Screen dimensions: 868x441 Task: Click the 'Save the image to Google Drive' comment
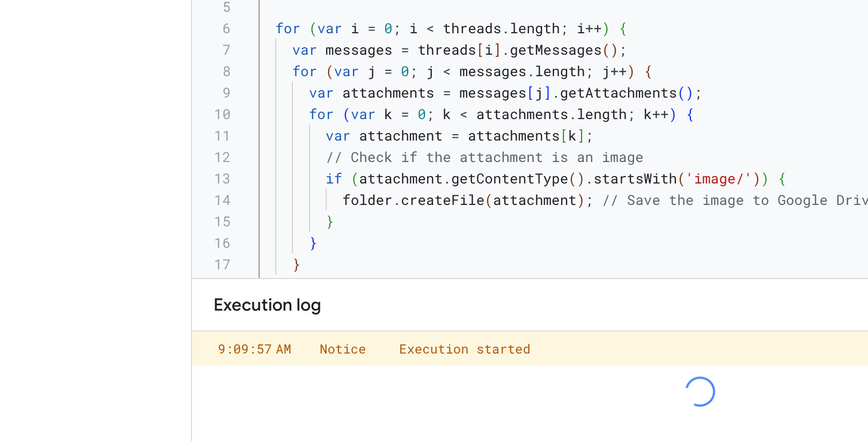(x=735, y=201)
